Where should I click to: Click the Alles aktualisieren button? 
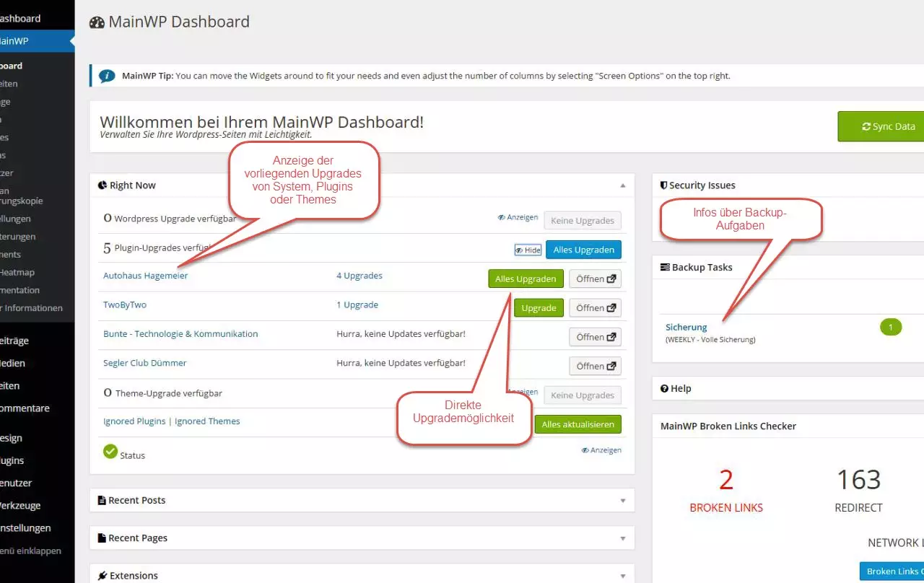[x=577, y=424]
